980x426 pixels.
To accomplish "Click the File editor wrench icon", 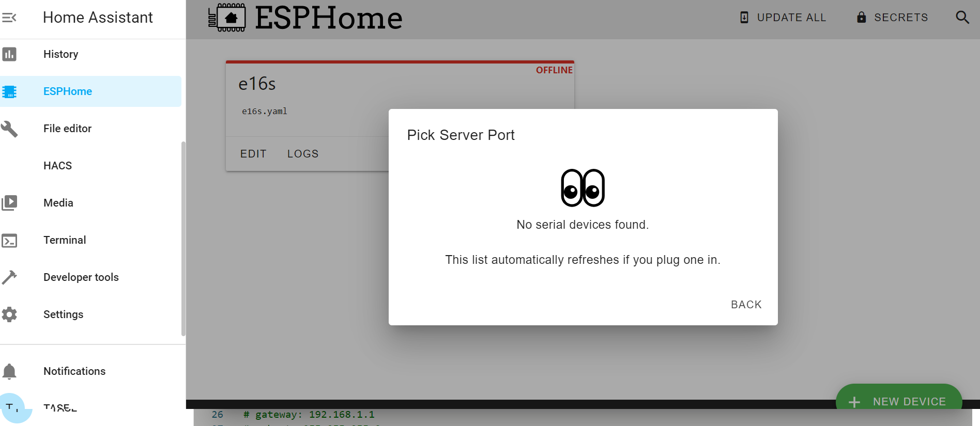I will pos(9,129).
